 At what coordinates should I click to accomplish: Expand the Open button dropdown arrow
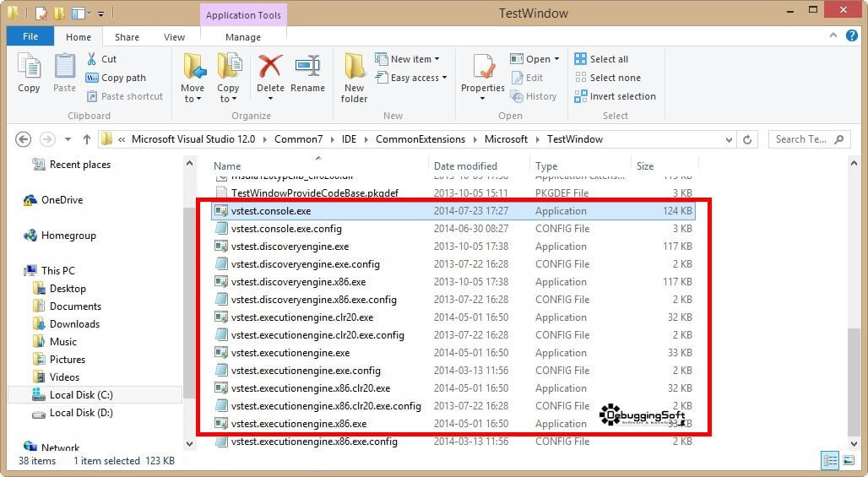557,59
